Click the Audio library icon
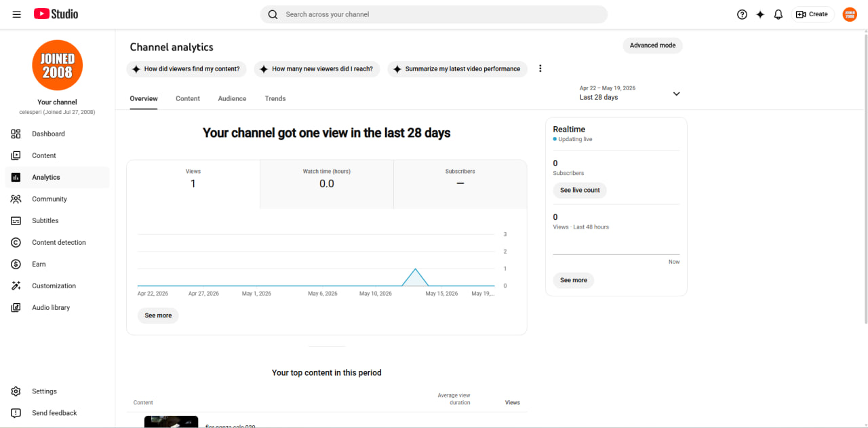The image size is (868, 428). 16,307
